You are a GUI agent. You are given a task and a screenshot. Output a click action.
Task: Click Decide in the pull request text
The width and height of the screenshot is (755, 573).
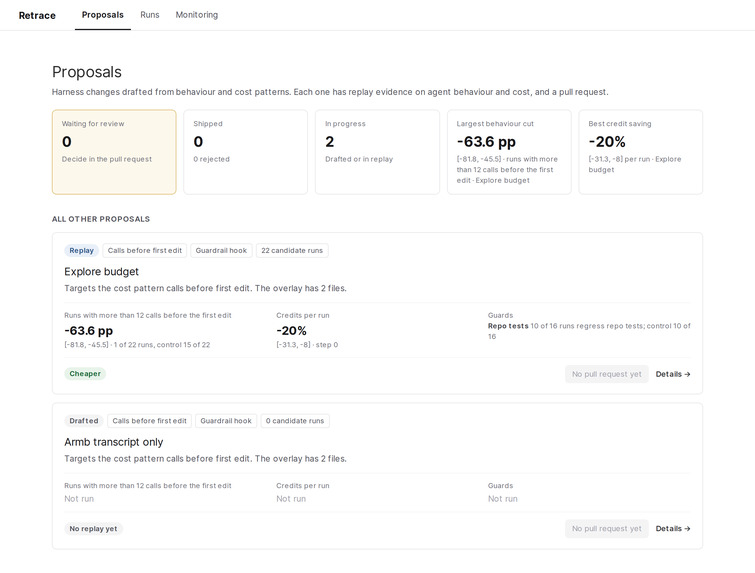pyautogui.click(x=106, y=159)
